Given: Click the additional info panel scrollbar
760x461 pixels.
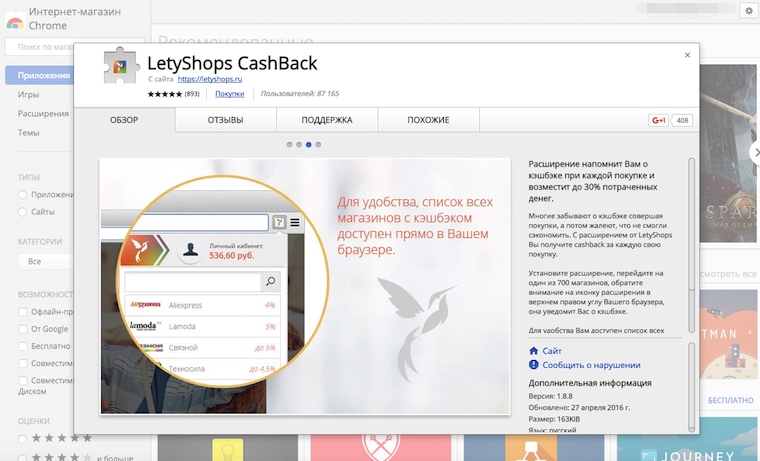Looking at the screenshot, I should (692, 387).
